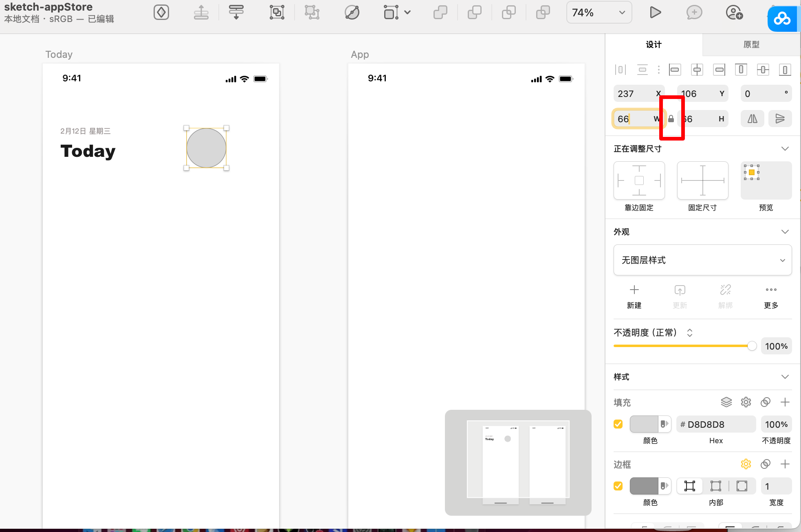The image size is (801, 532).
Task: Toggle pin to bottom edge in 靠边固定
Action: [639, 192]
